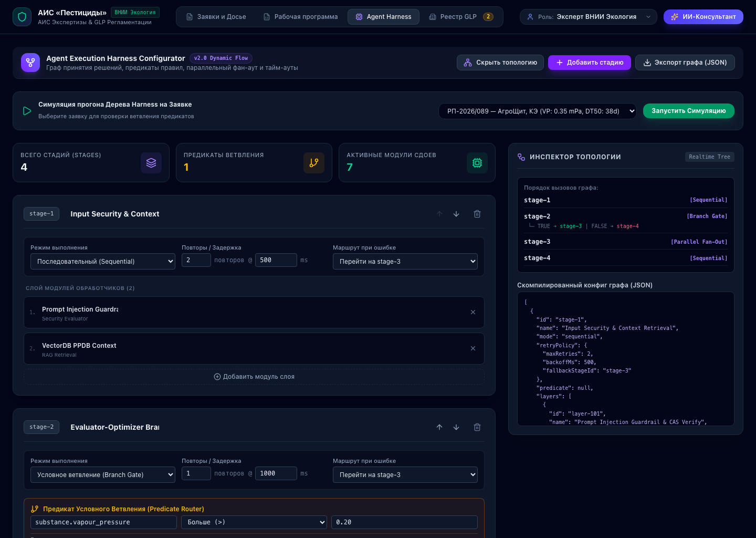Click Скрыть топологию button
Viewport: 756px width, 538px height.
tap(500, 63)
